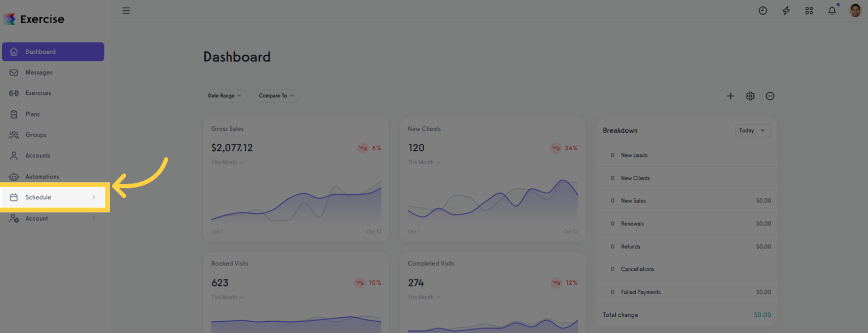The width and height of the screenshot is (868, 333).
Task: Open Plans in sidebar
Action: [x=53, y=114]
